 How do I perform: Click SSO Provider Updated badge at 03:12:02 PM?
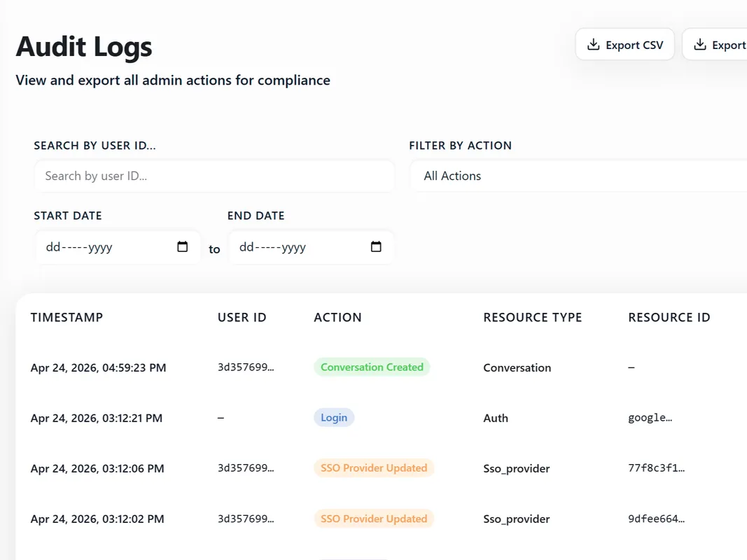coord(374,519)
